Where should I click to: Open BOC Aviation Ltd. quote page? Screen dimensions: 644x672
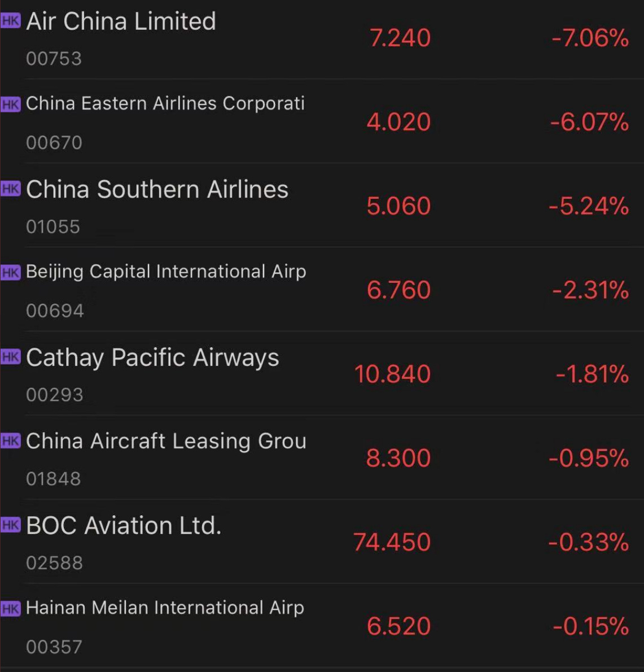(322, 541)
